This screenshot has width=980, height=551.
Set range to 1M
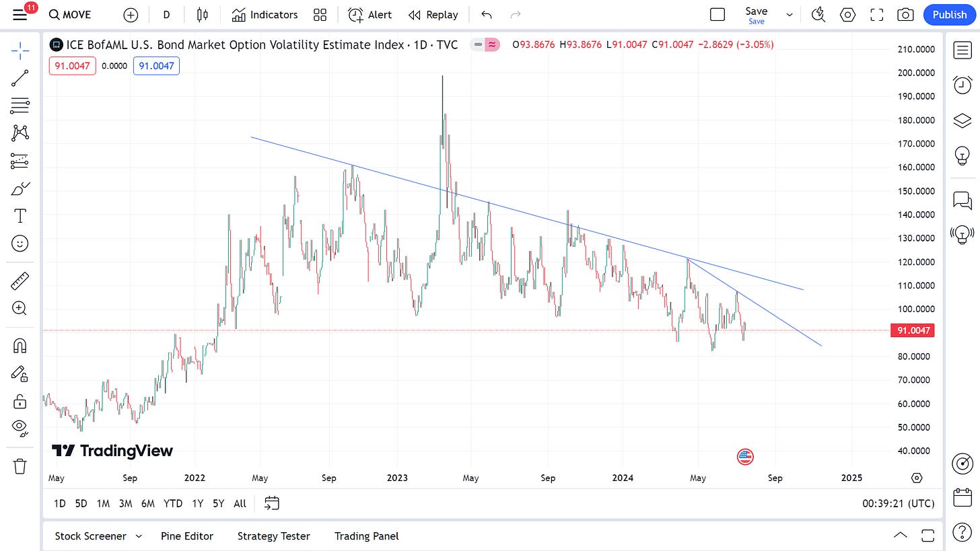(x=103, y=503)
